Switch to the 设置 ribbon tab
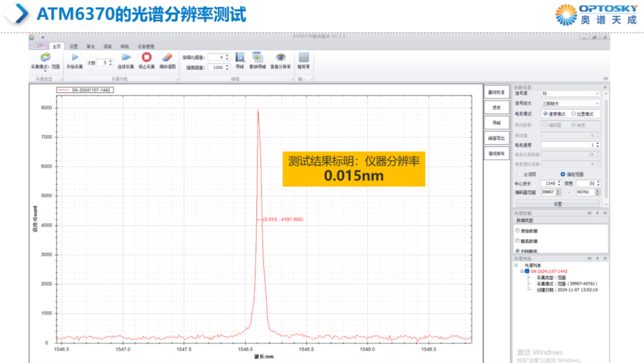644x363 pixels. (x=73, y=46)
